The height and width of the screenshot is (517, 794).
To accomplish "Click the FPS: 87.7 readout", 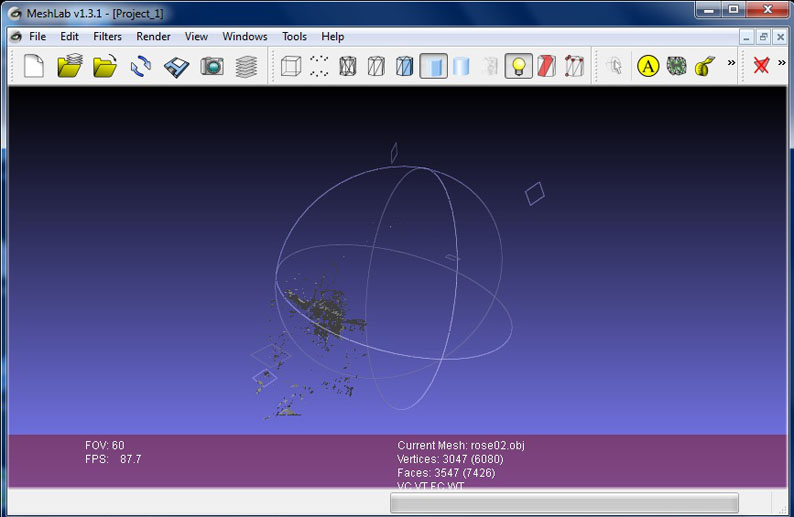I will click(x=113, y=459).
